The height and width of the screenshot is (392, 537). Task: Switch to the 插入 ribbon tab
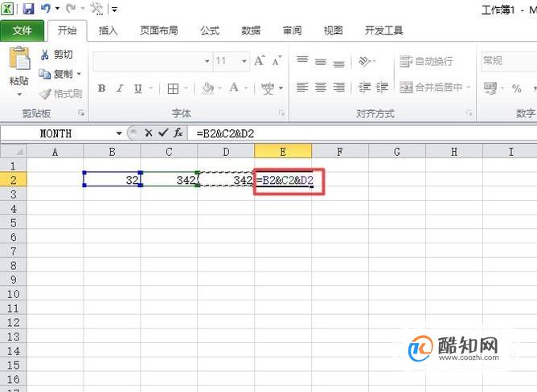(x=108, y=31)
